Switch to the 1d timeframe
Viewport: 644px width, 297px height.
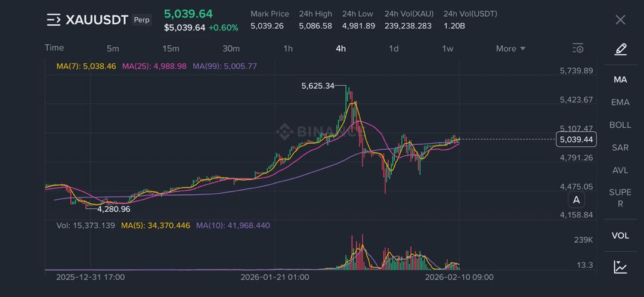point(394,48)
